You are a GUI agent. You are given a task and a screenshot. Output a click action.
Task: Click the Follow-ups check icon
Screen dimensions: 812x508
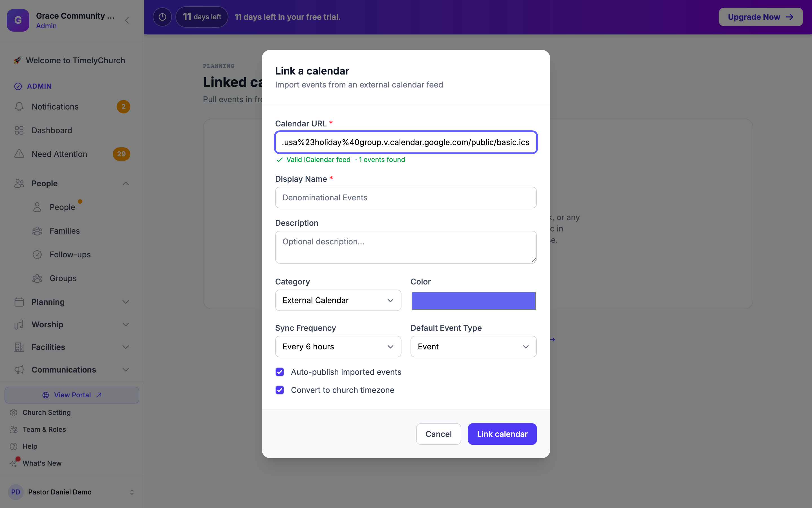point(37,254)
